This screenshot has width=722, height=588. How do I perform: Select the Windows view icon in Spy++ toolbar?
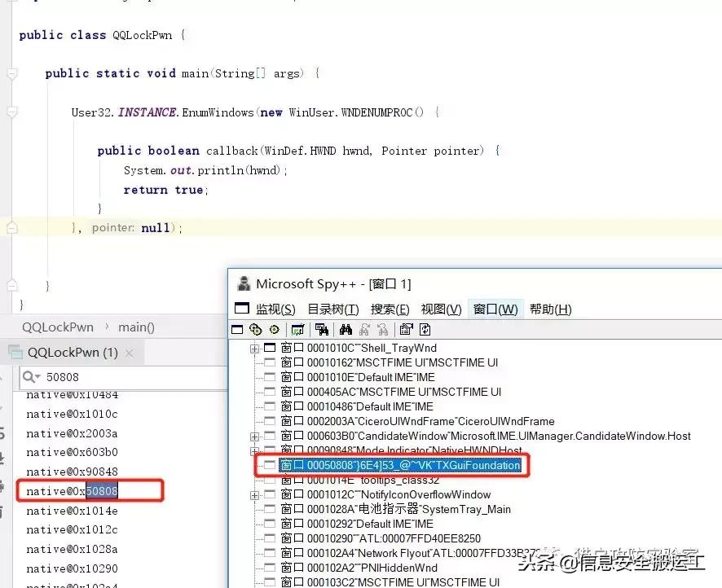[x=238, y=329]
